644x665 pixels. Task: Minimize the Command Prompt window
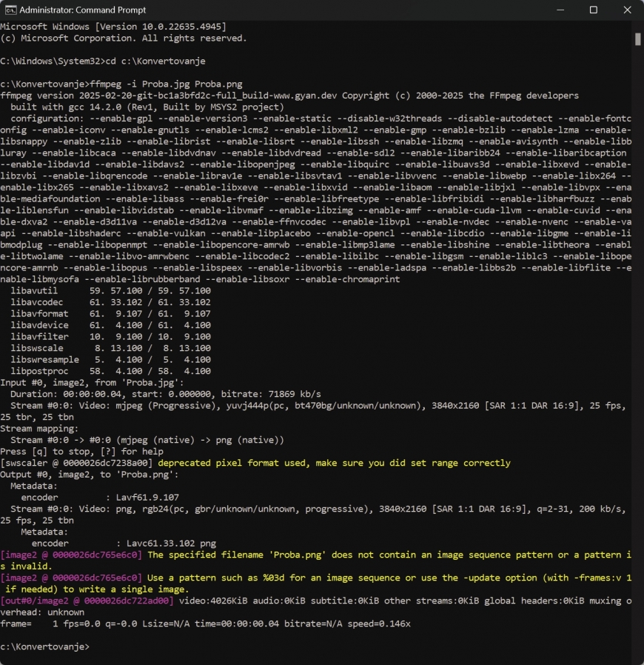pos(560,10)
